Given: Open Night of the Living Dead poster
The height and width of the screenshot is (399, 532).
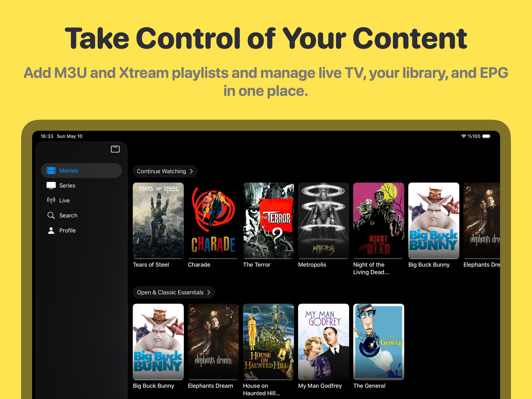Looking at the screenshot, I should click(x=379, y=221).
